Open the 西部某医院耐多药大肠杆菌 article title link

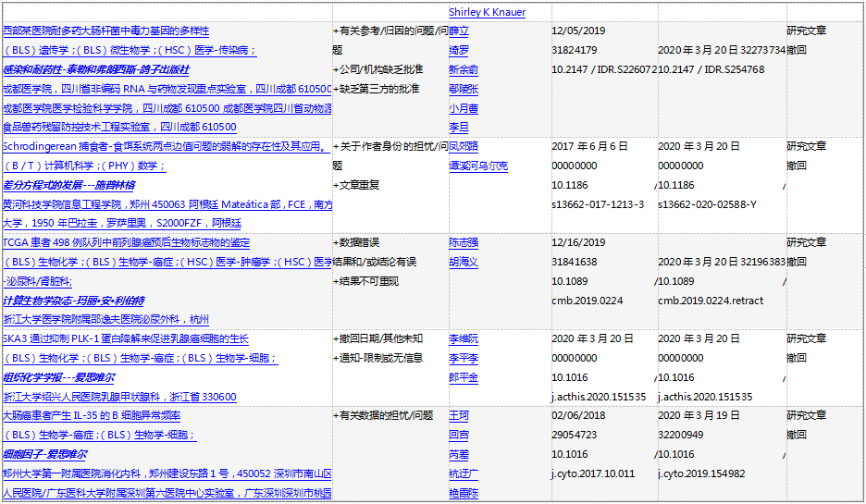point(106,31)
